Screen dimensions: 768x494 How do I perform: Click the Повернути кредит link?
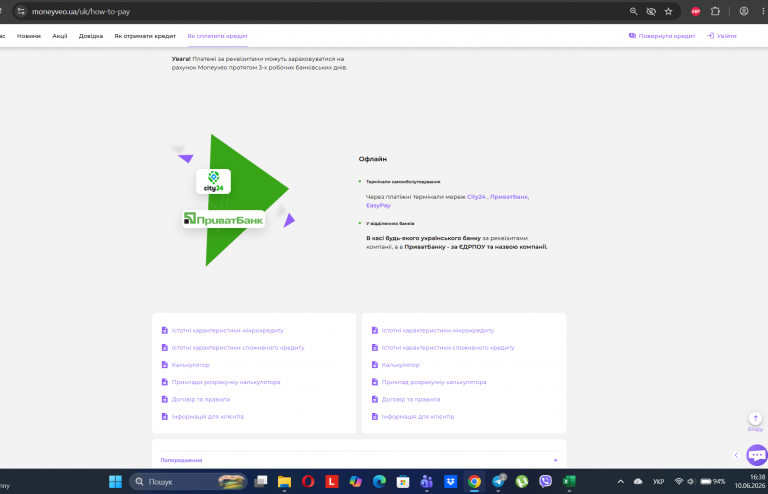pos(662,36)
